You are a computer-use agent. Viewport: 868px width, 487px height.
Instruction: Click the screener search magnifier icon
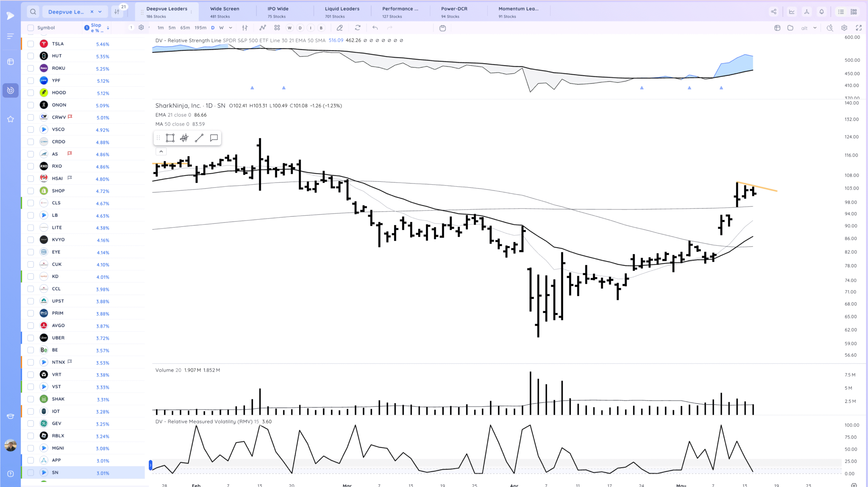33,12
